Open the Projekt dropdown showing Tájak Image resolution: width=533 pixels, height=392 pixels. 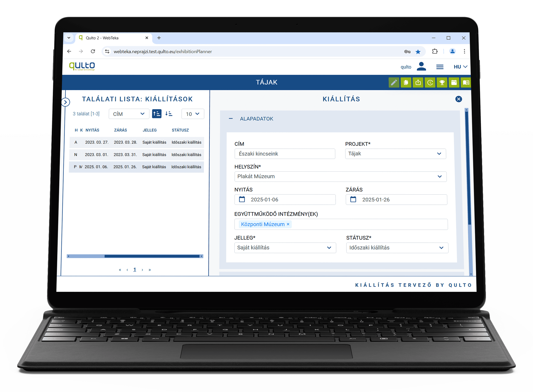click(396, 154)
